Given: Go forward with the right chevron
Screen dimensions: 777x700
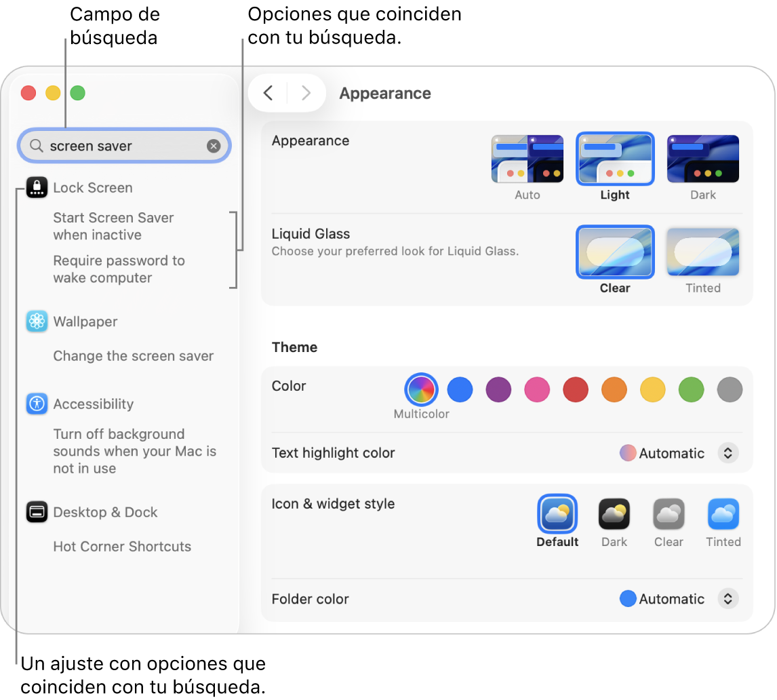Looking at the screenshot, I should click(x=306, y=93).
